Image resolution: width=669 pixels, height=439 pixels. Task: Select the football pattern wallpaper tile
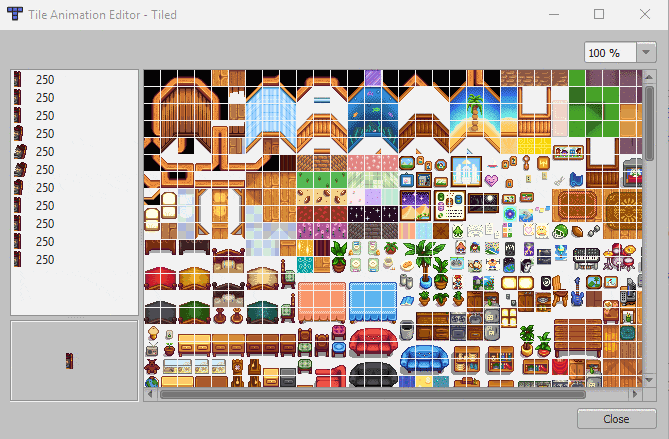322,197
